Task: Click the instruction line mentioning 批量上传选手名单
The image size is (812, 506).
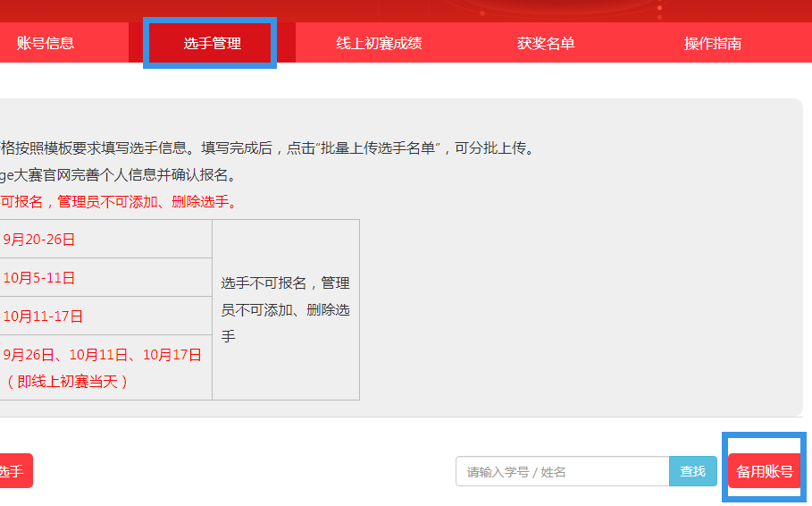Action: [x=268, y=148]
